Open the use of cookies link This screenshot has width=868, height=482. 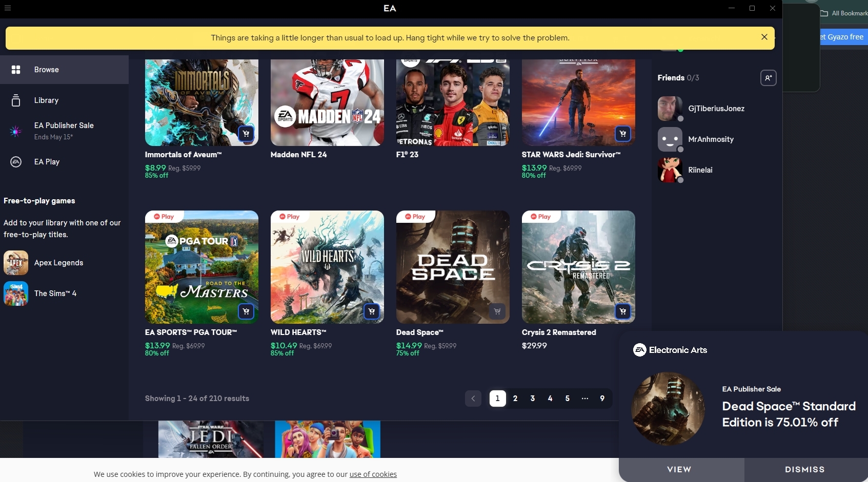pyautogui.click(x=373, y=474)
